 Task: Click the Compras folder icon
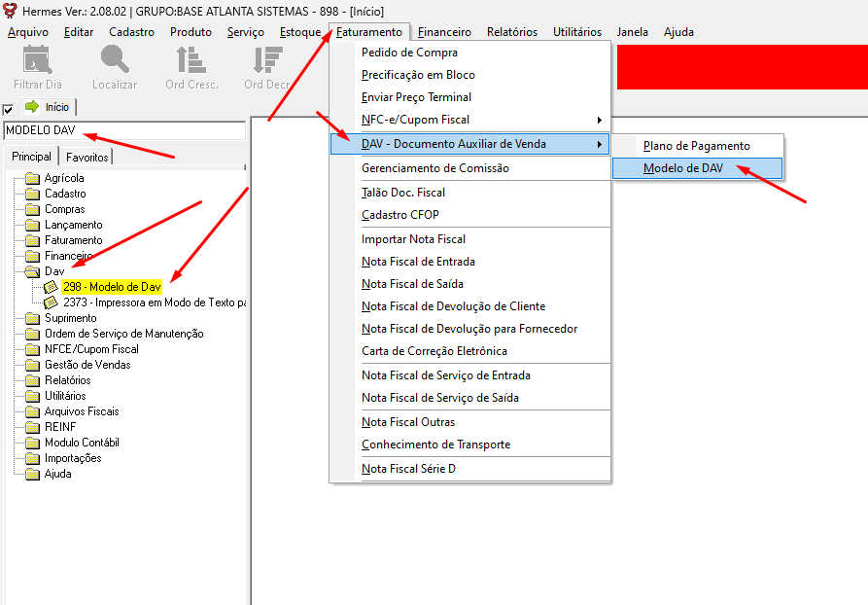[33, 209]
